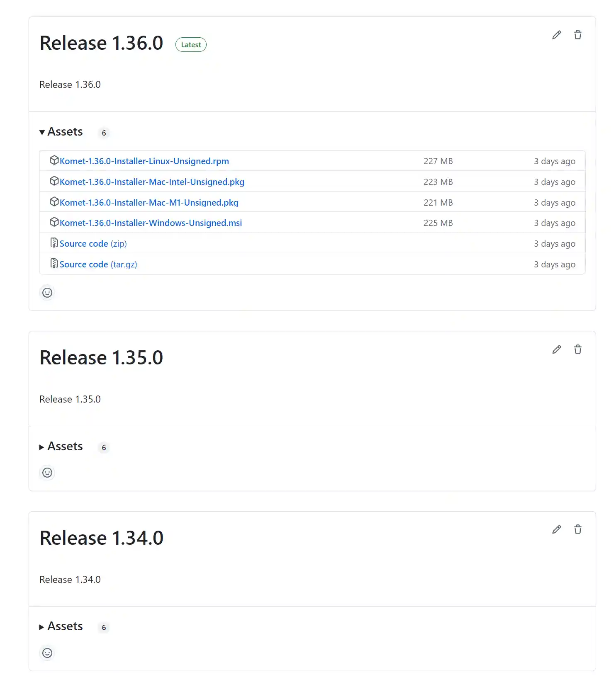Open the emoji reaction picker for Release 1.35.0

coord(47,473)
